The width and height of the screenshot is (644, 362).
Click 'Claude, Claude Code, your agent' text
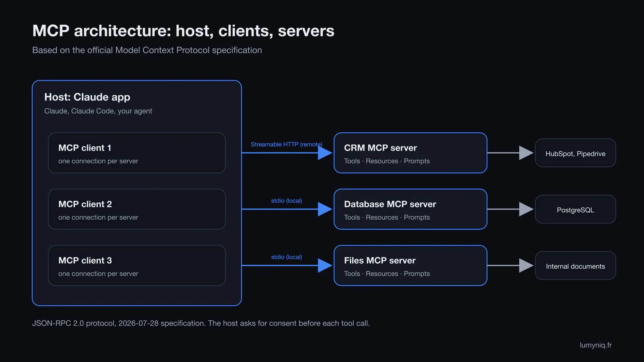[98, 111]
